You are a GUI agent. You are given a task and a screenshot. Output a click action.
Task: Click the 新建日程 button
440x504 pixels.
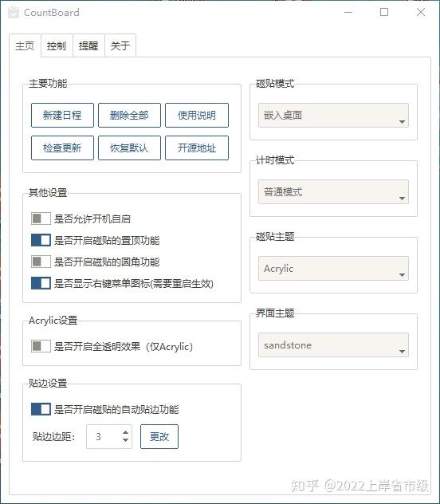point(62,115)
